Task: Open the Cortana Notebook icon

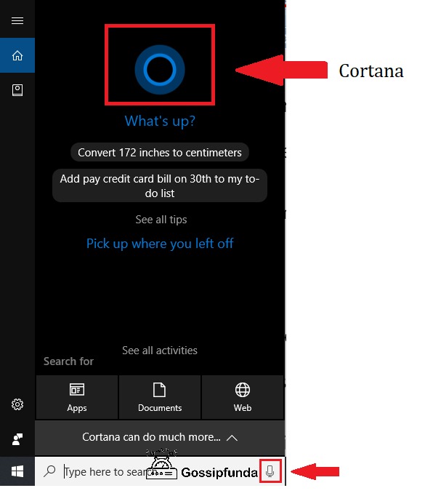Action: point(17,90)
